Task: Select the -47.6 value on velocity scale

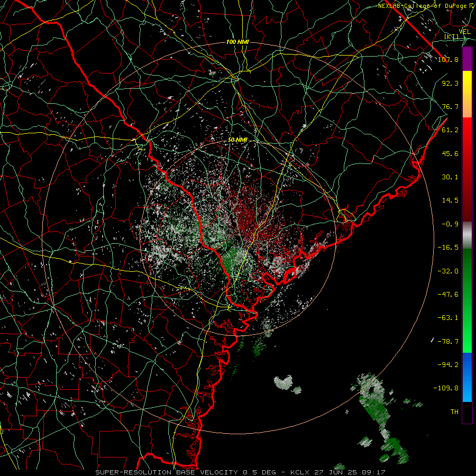Action: click(x=448, y=295)
